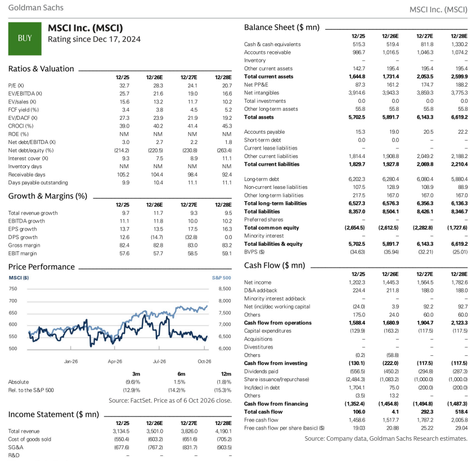Screen dimensions: 476x461
Task: Click the 'Cash & cash equivalents' row label
Action: tap(272, 44)
